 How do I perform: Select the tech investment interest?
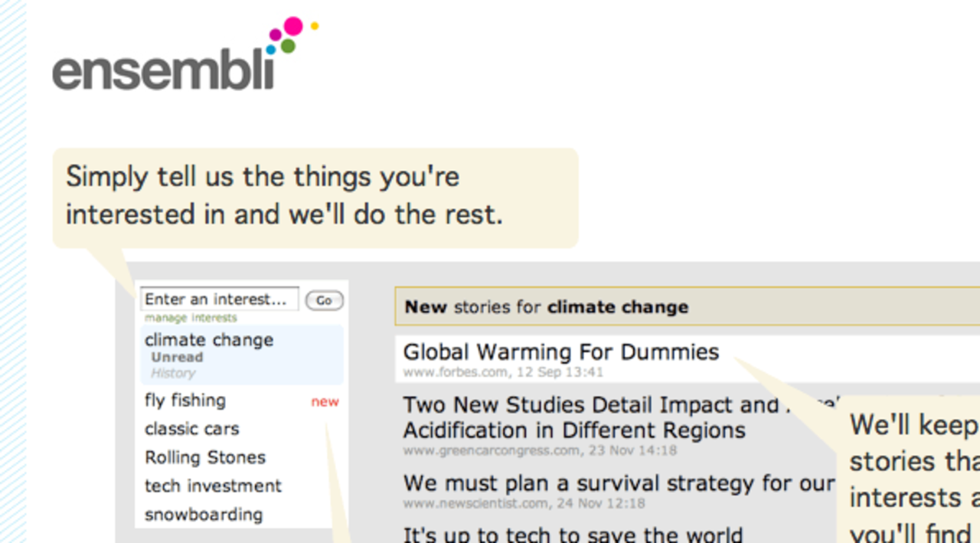[213, 486]
